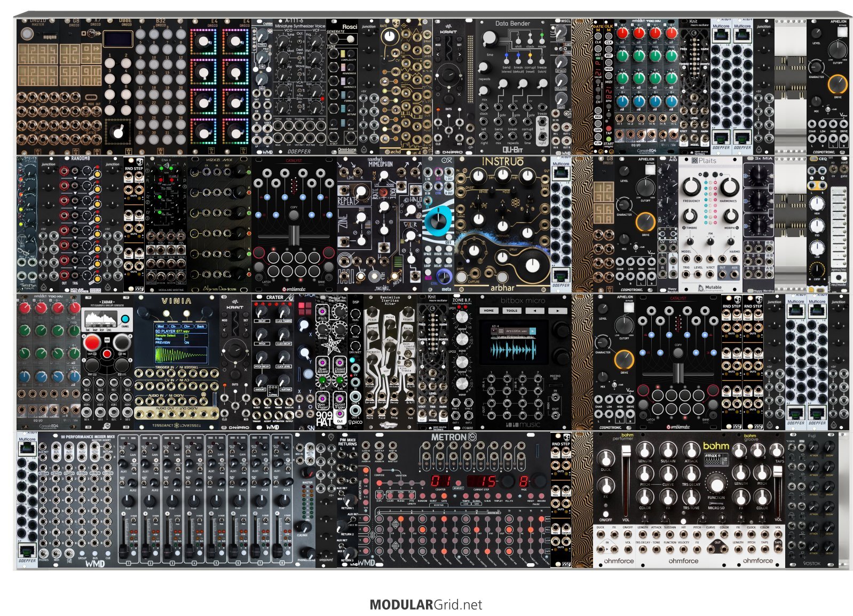Click the right arrow button on bitbox micro
853x616 pixels.
557,310
